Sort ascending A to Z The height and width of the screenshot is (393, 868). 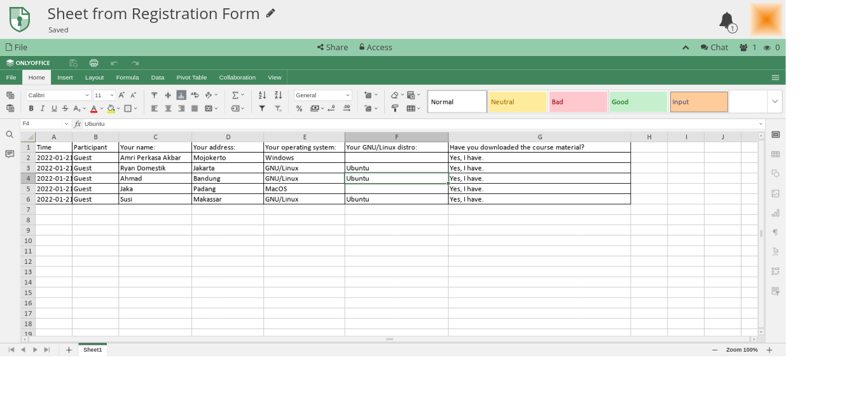click(262, 95)
